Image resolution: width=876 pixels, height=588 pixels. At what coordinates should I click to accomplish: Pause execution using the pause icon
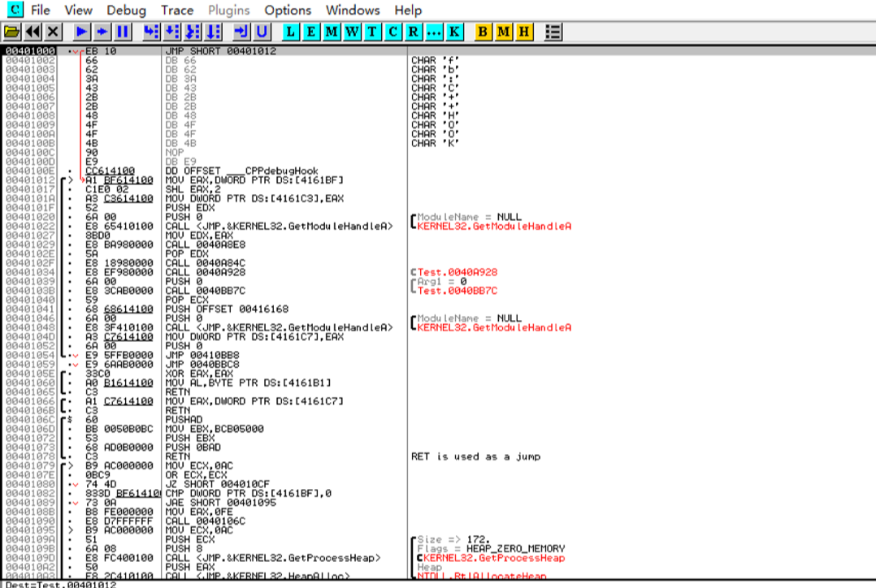[124, 32]
